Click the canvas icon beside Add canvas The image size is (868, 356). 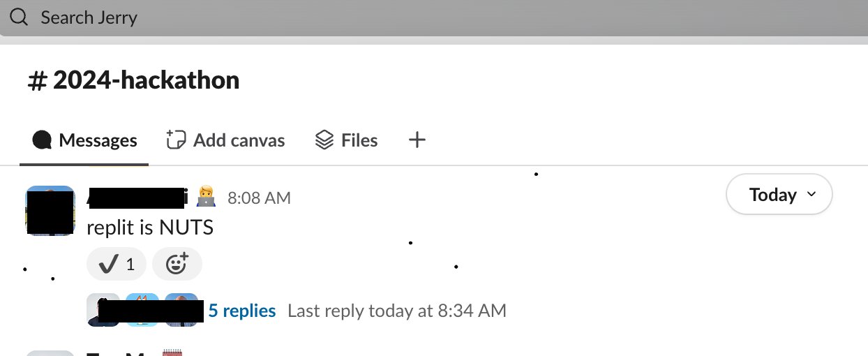point(176,140)
